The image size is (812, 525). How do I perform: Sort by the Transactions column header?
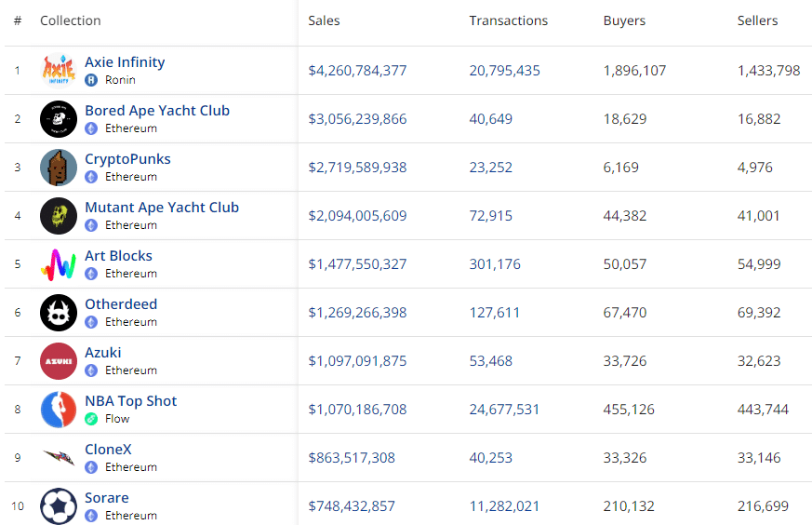click(508, 20)
